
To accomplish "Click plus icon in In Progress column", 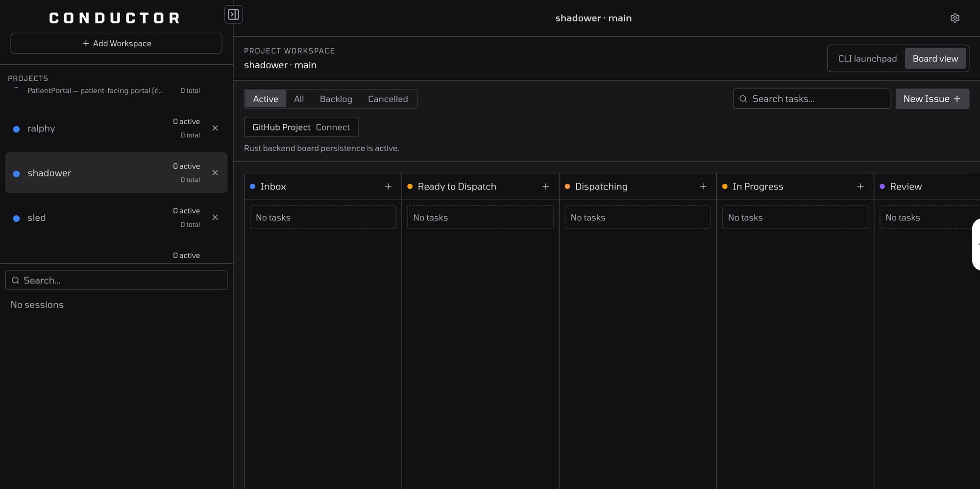I will pos(860,186).
